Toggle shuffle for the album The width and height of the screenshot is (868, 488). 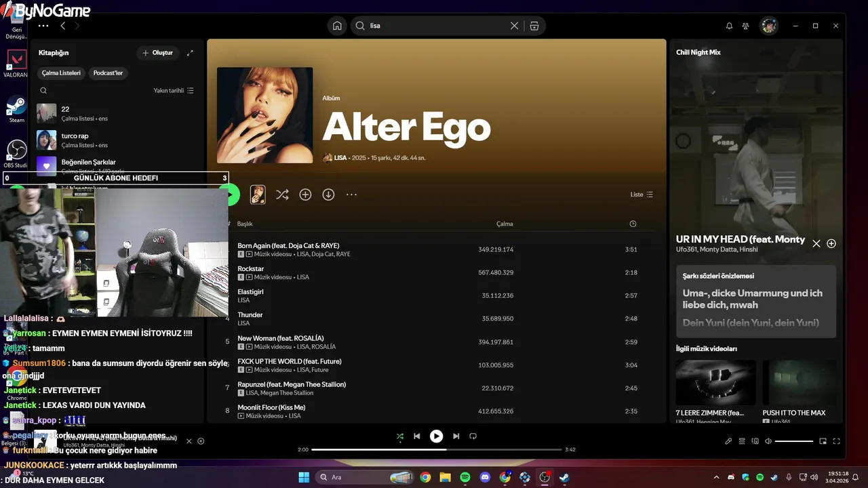pyautogui.click(x=282, y=195)
